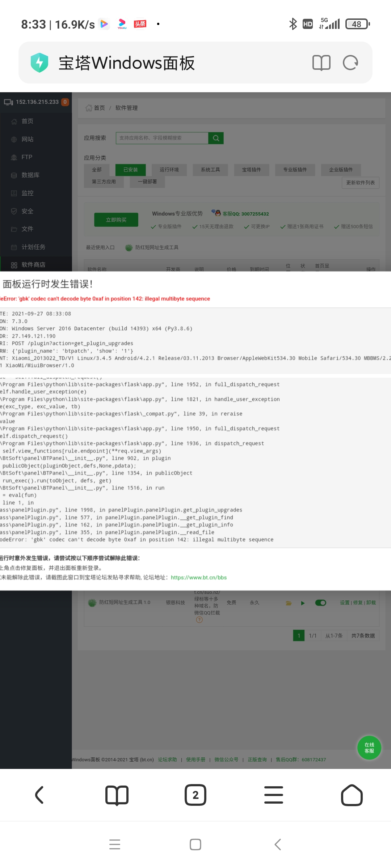391x868 pixels.
Task: Open the https://www.bt.cn/bbs forum link
Action: [x=199, y=578]
